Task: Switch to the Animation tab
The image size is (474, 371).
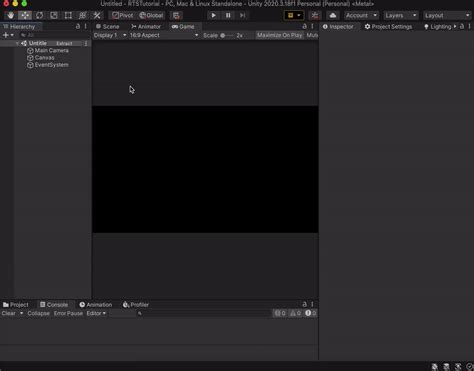Action: pos(96,305)
